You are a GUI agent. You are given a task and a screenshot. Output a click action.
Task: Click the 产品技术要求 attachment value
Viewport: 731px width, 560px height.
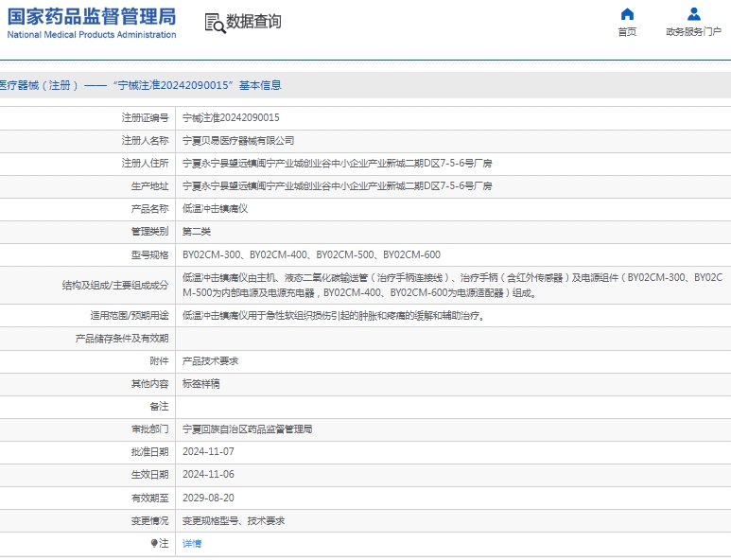210,361
